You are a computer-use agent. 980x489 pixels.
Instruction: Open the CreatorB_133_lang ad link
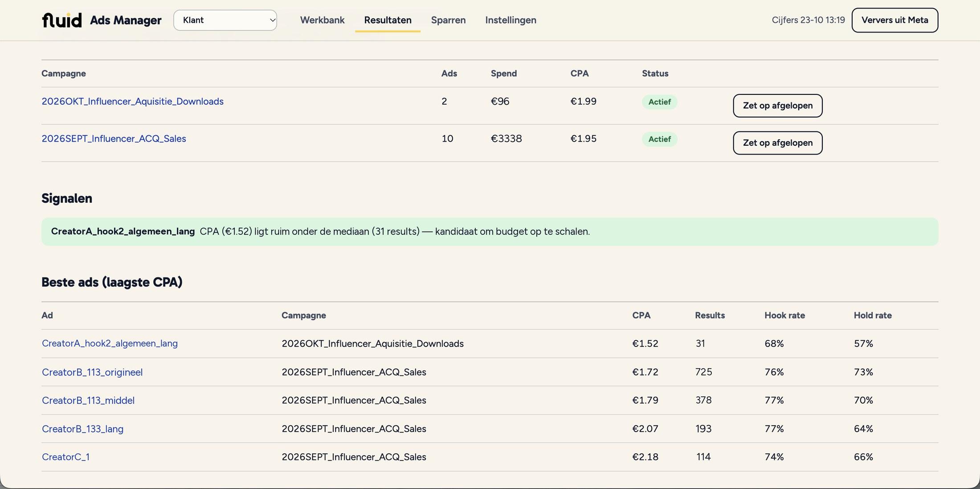pyautogui.click(x=82, y=429)
